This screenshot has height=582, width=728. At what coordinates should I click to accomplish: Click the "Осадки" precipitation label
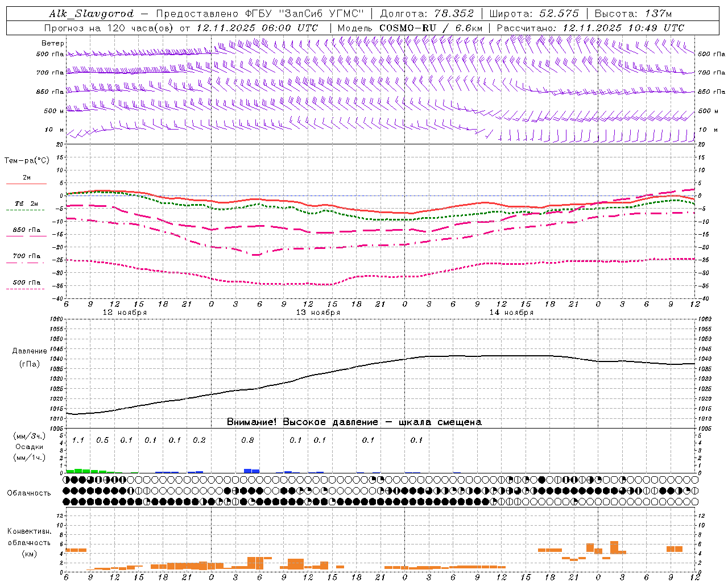[30, 447]
